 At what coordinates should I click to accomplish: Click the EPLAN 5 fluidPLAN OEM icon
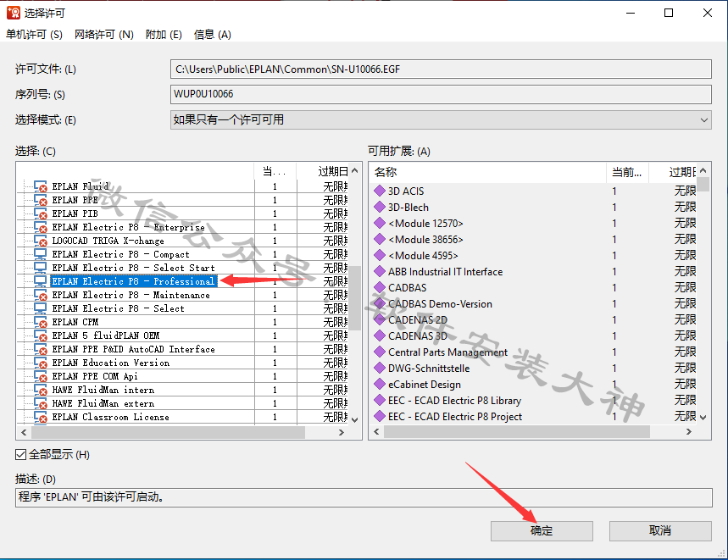click(41, 335)
